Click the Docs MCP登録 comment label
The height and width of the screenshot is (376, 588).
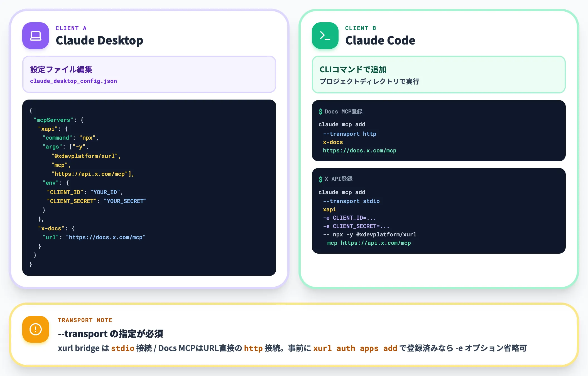(x=344, y=112)
